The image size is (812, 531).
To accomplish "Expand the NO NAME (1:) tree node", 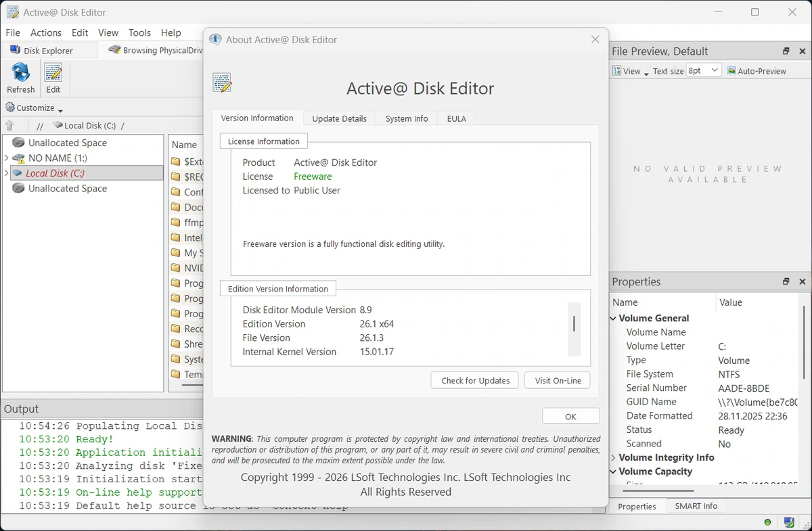I will tap(6, 158).
